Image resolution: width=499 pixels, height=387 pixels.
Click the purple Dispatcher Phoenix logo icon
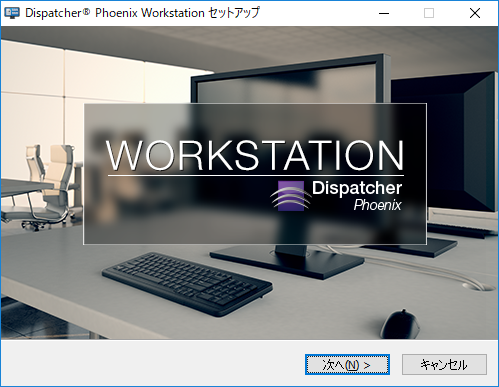click(290, 196)
